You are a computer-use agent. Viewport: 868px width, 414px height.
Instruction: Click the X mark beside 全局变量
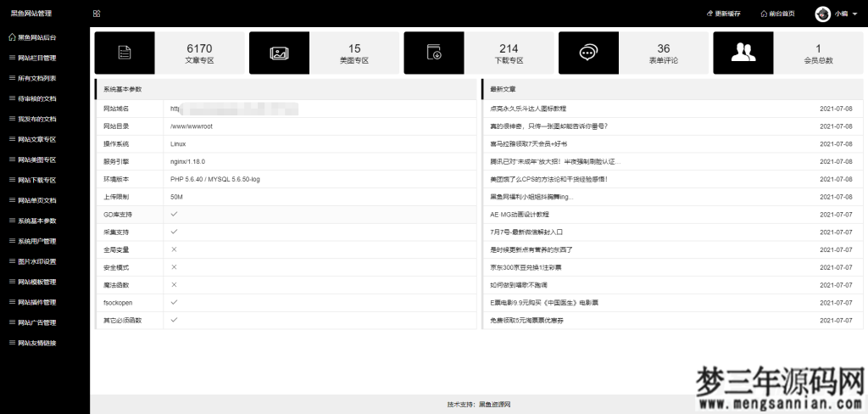pos(174,249)
